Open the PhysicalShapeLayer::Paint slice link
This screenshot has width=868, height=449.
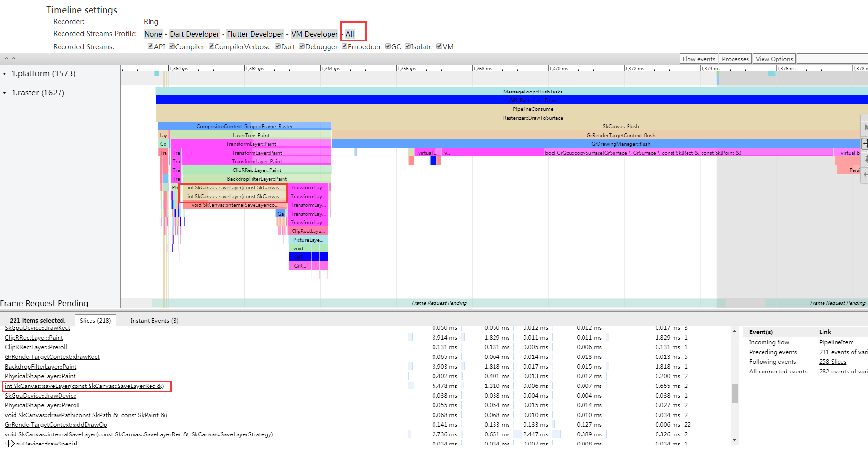(x=40, y=376)
